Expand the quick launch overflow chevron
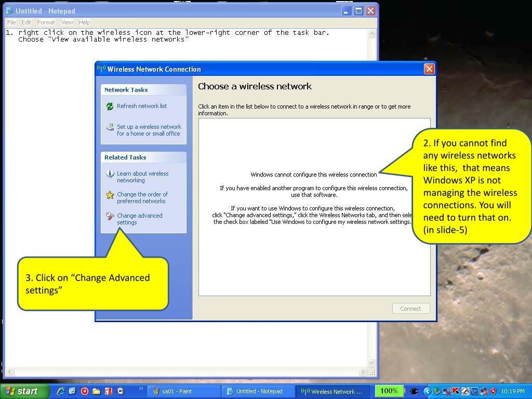Image resolution: width=532 pixels, height=399 pixels. (x=141, y=389)
